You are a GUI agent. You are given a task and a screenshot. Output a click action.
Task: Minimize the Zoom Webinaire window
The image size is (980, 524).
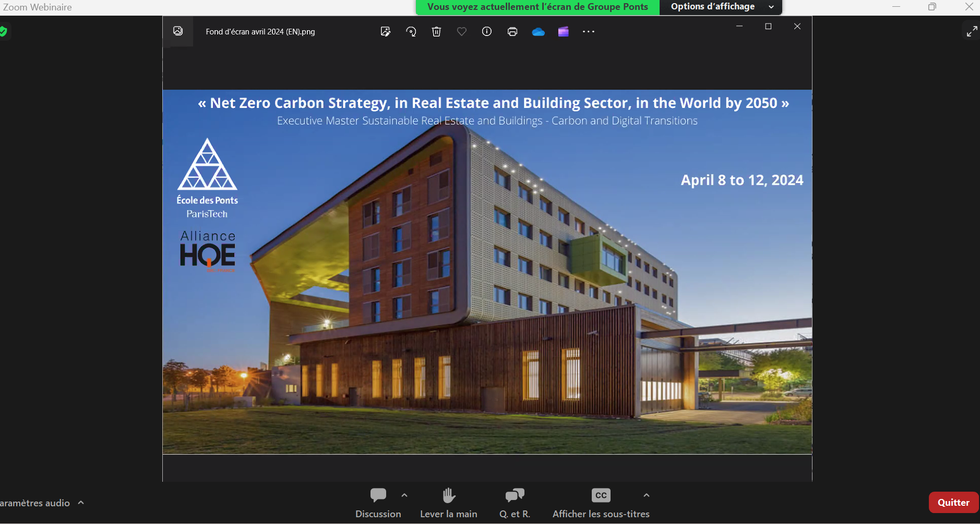(x=896, y=7)
